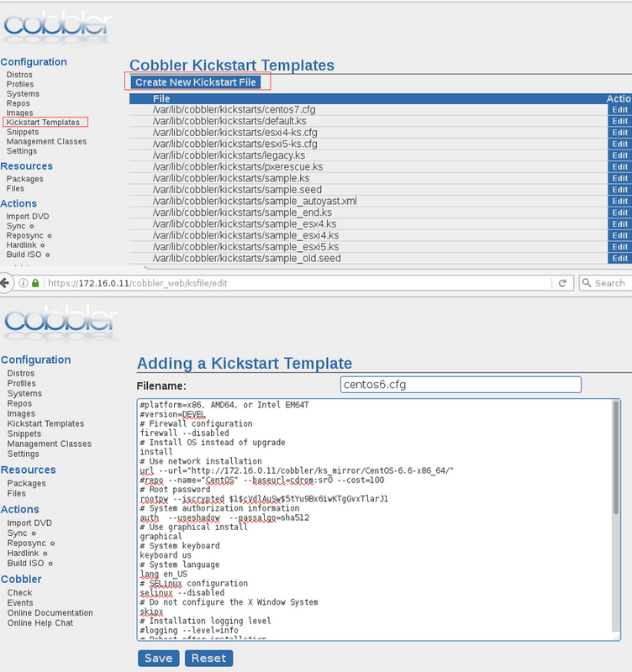The height and width of the screenshot is (672, 632).
Task: Click the page info icon in address bar
Action: coord(24,283)
